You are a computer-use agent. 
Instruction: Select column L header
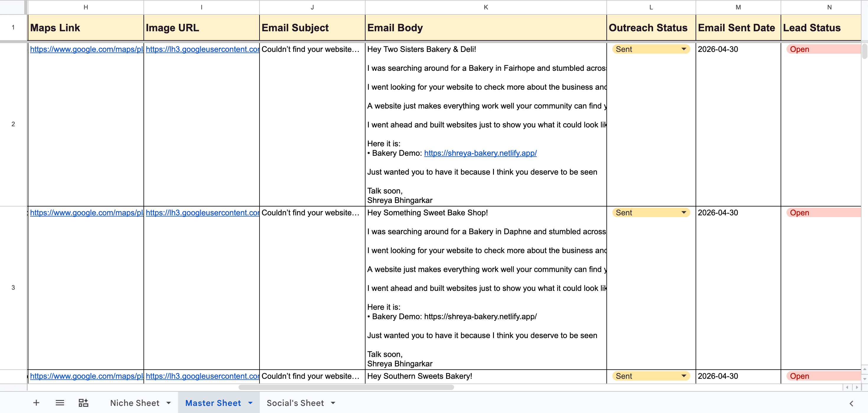pos(651,7)
